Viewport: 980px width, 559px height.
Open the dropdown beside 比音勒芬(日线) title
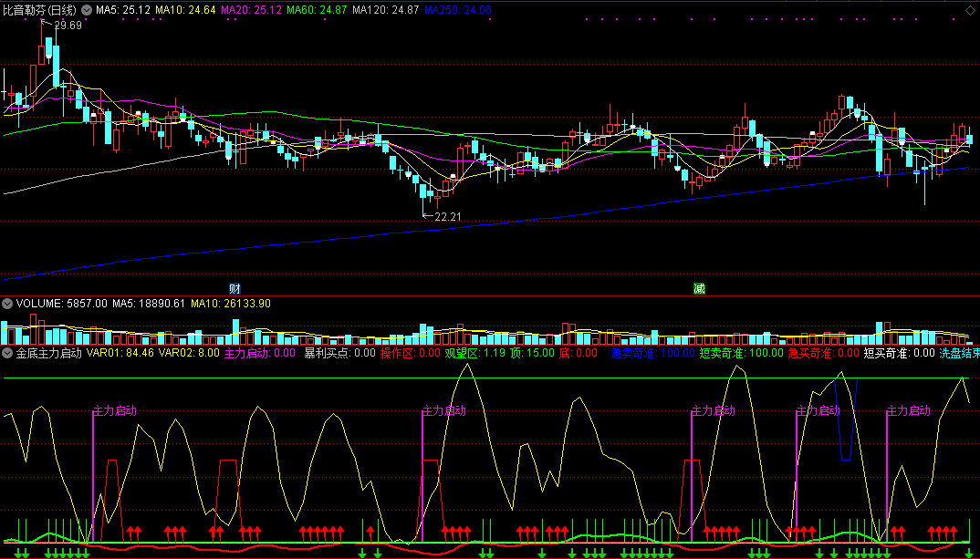coord(87,10)
